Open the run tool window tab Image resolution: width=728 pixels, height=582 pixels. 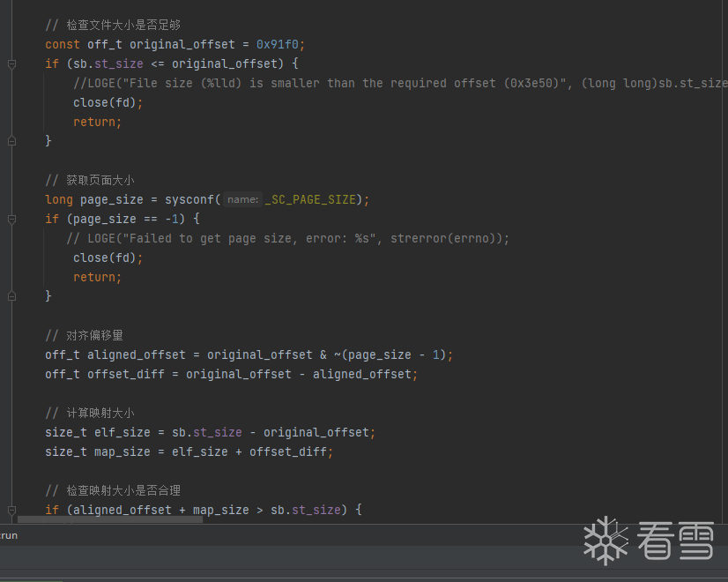(9, 535)
